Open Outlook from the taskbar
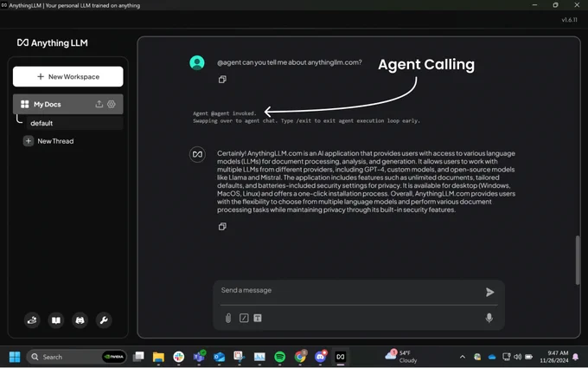Screen dimensions: 588x368 [220, 357]
